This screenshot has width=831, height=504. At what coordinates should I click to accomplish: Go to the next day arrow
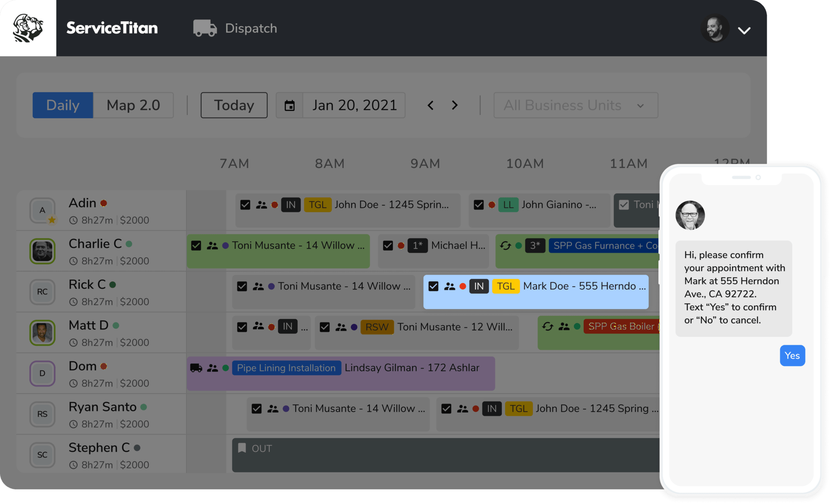(x=455, y=105)
